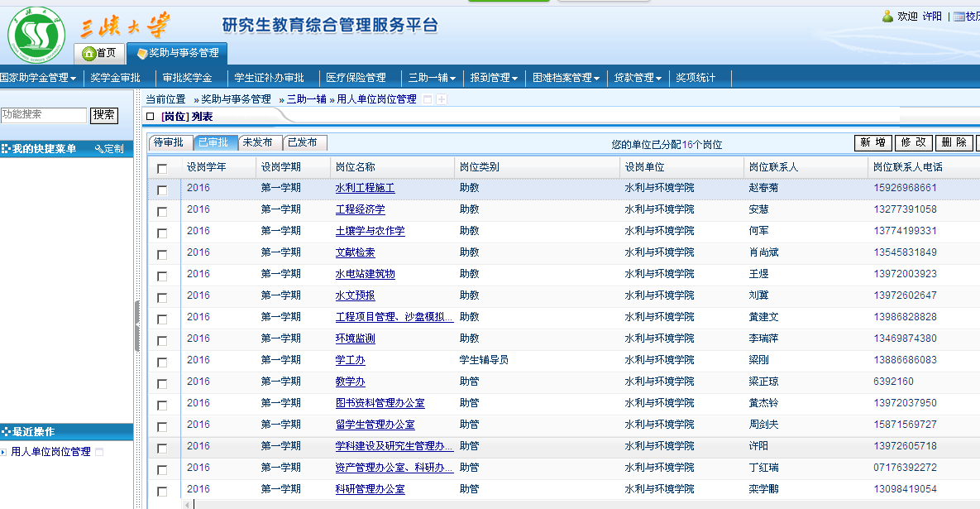Check the box for 水利工程施工 row
Screen dimensions: 980x509
(x=162, y=190)
